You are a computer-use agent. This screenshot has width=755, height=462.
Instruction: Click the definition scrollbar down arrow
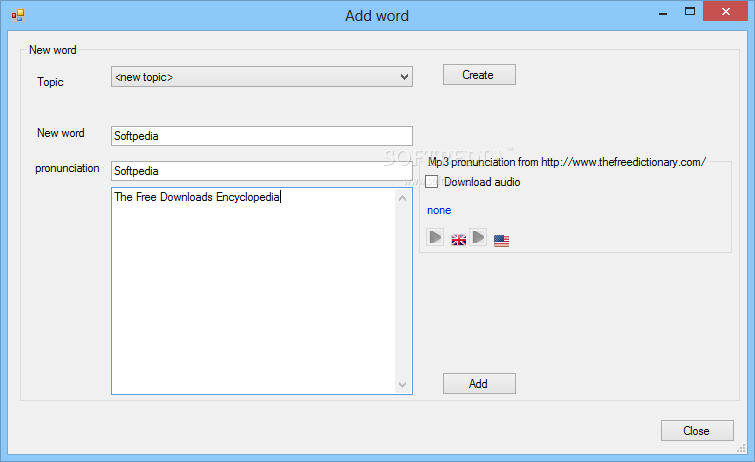click(x=403, y=384)
